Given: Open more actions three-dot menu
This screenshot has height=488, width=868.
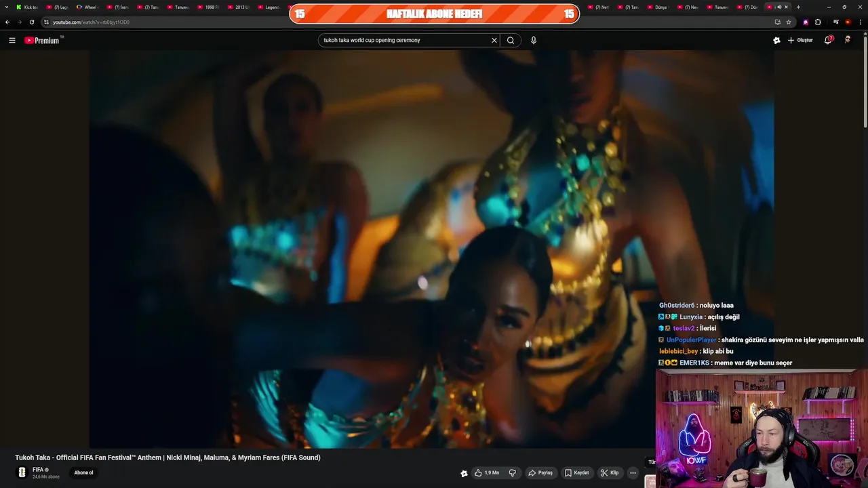Looking at the screenshot, I should [x=633, y=472].
